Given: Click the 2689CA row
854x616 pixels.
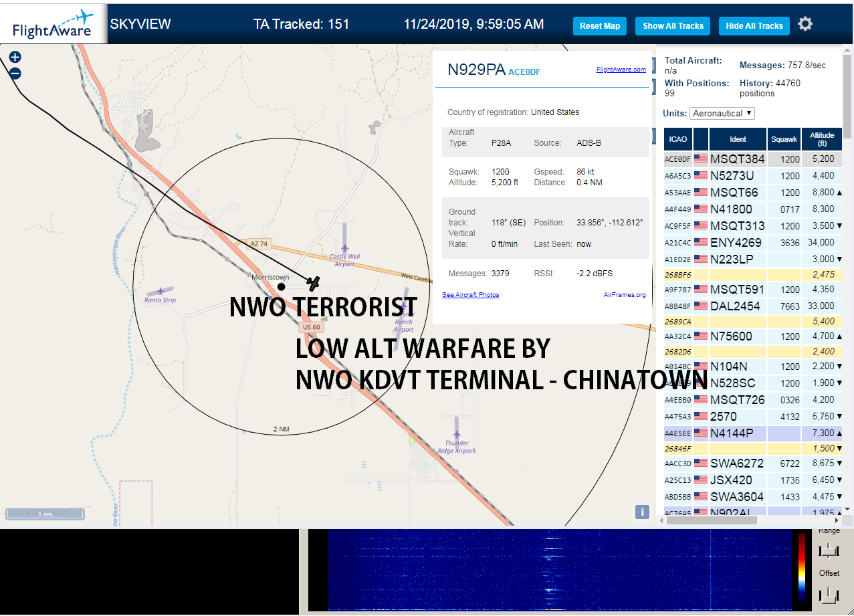Looking at the screenshot, I should pyautogui.click(x=753, y=321).
